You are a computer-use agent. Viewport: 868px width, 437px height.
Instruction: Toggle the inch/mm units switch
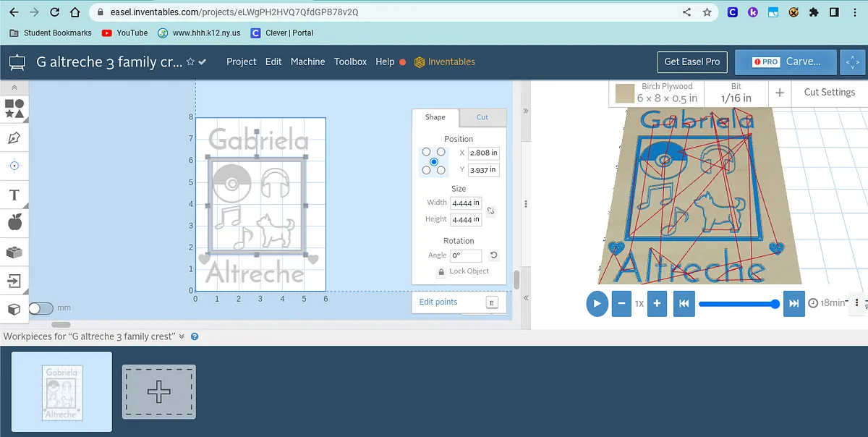coord(41,308)
